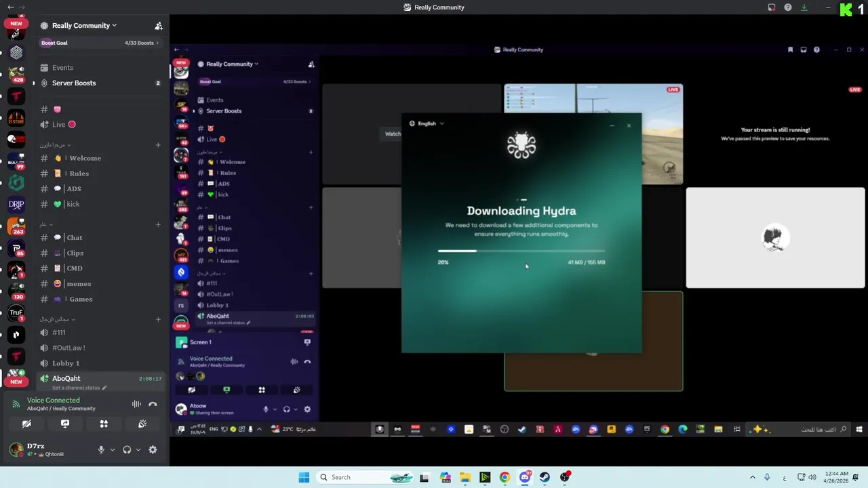868x488 pixels.
Task: Show hidden system tray icons
Action: [x=752, y=477]
